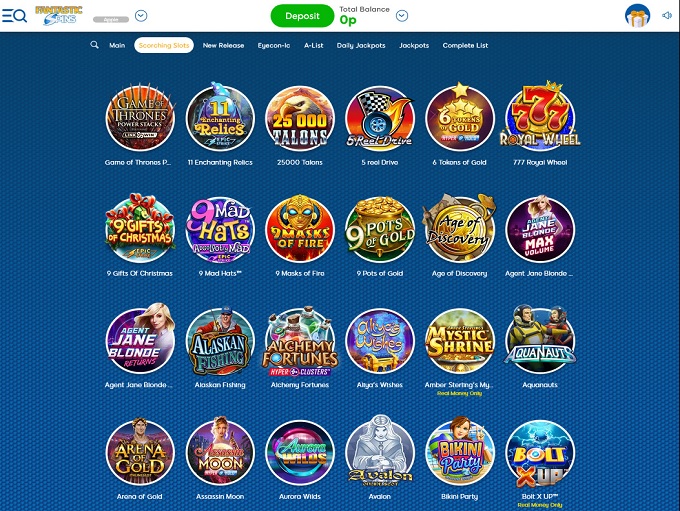Open the Alaskan Fishing game icon

[x=220, y=342]
